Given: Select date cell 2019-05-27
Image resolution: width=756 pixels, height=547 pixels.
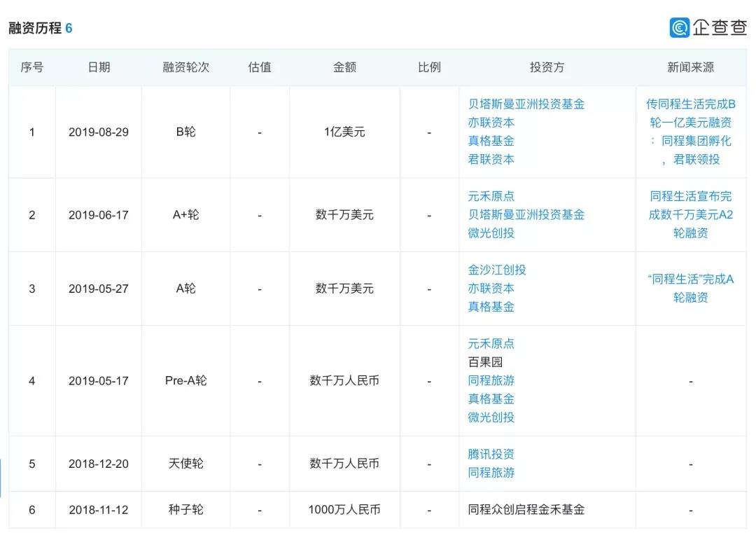Looking at the screenshot, I should click(x=99, y=289).
